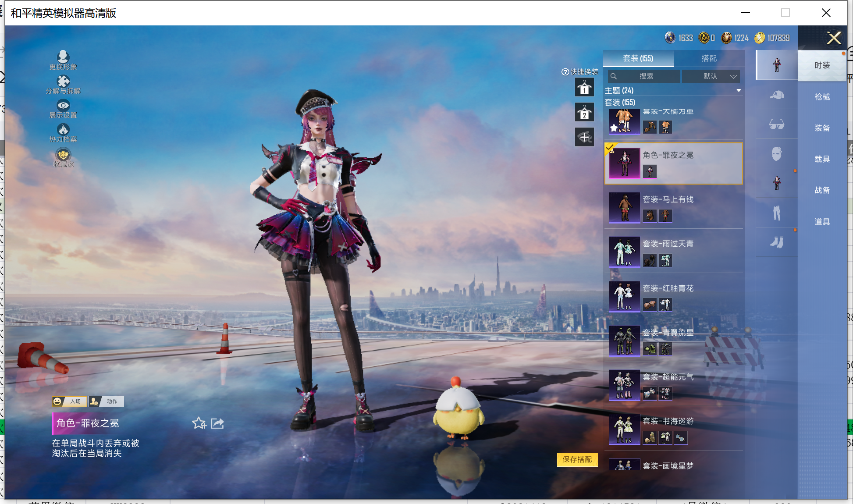Screen dimensions: 853x504
Task: Toggle 展示设置 eye display settings
Action: 63,106
